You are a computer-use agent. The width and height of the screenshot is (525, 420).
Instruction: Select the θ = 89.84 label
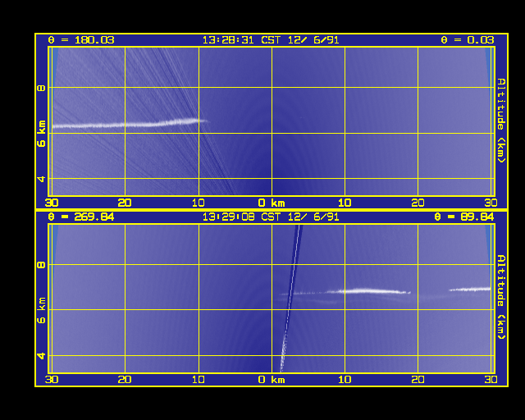(464, 217)
